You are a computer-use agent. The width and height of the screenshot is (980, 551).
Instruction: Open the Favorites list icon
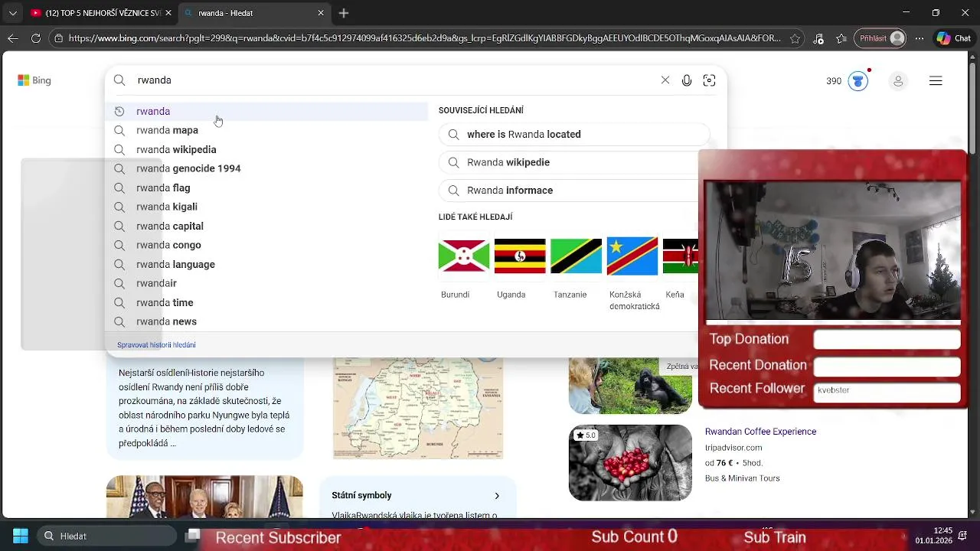pos(841,38)
